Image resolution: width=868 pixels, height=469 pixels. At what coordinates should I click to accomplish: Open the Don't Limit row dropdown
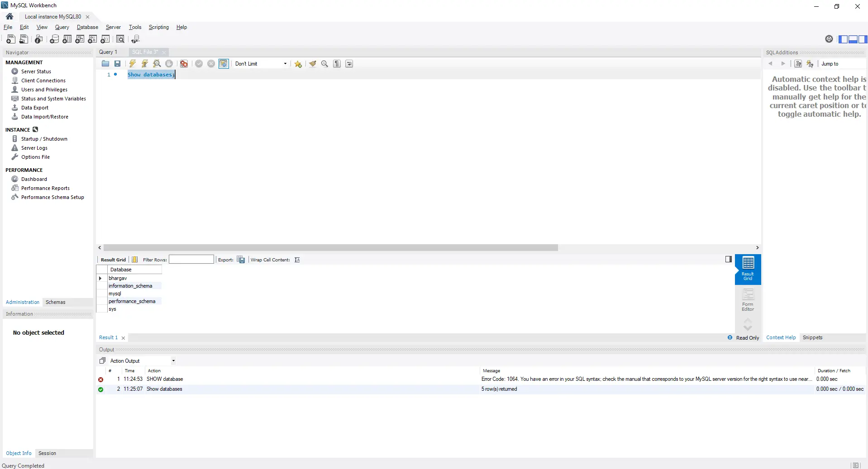click(285, 63)
